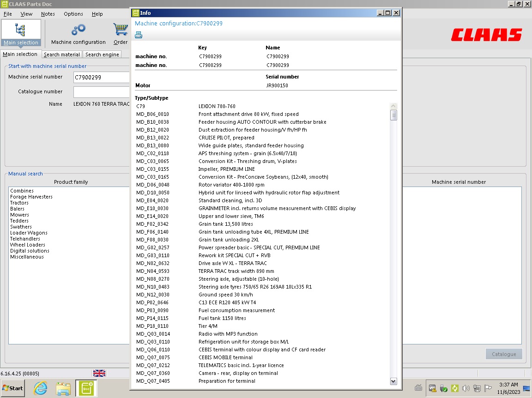Click the Catalogue button
This screenshot has width=532, height=398.
(503, 354)
